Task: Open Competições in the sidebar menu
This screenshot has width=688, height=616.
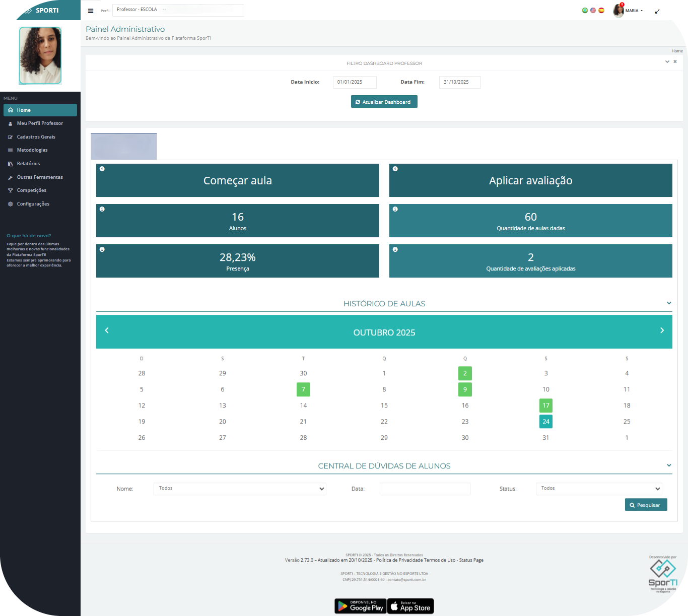Action: coord(31,190)
